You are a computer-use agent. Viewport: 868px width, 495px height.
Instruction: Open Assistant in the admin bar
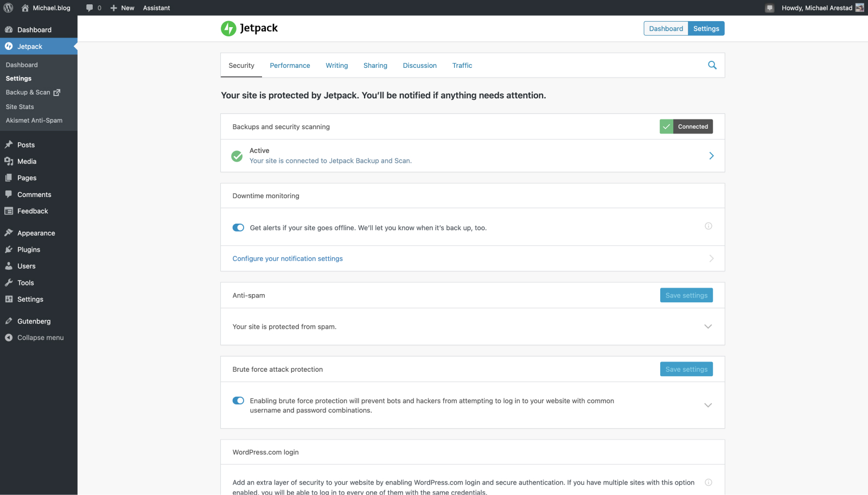click(x=156, y=8)
